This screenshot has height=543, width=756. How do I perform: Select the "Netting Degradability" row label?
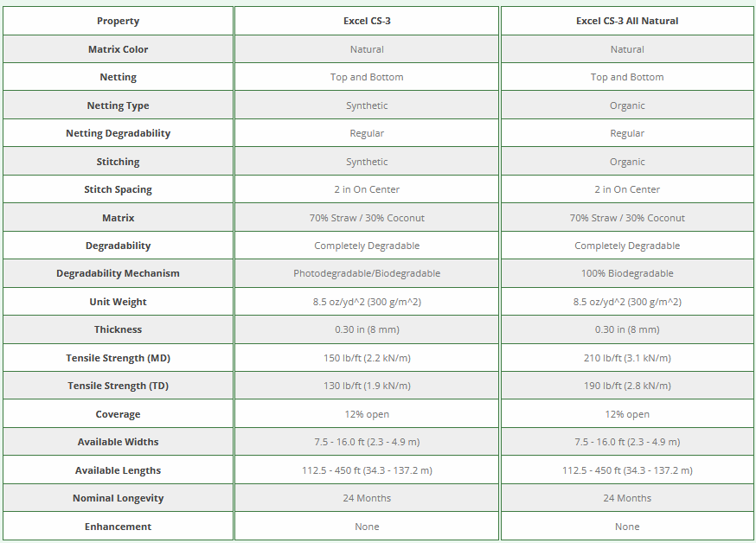(118, 133)
